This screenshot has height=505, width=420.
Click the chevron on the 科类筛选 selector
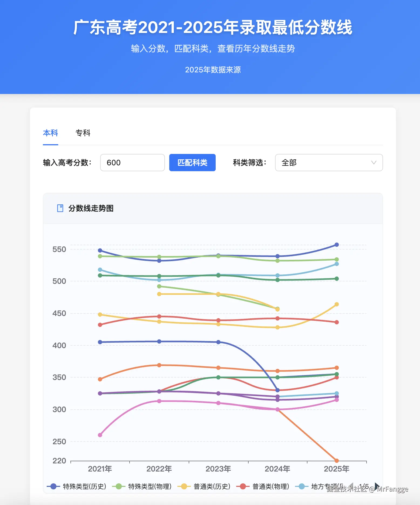coord(374,163)
